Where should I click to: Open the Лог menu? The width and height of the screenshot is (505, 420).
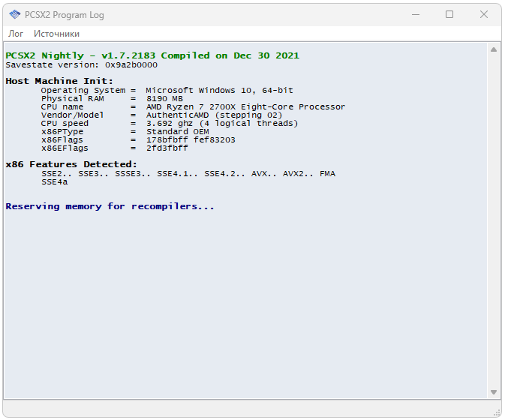pos(16,34)
